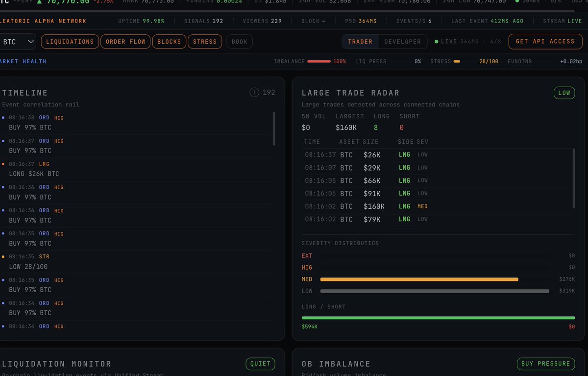Click the Timeline event count 192
Screen dimensions: 588x376
pyautogui.click(x=269, y=92)
